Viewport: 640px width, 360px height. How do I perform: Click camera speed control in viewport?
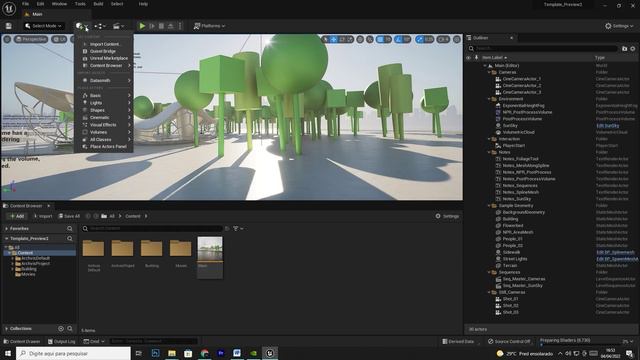(443, 39)
